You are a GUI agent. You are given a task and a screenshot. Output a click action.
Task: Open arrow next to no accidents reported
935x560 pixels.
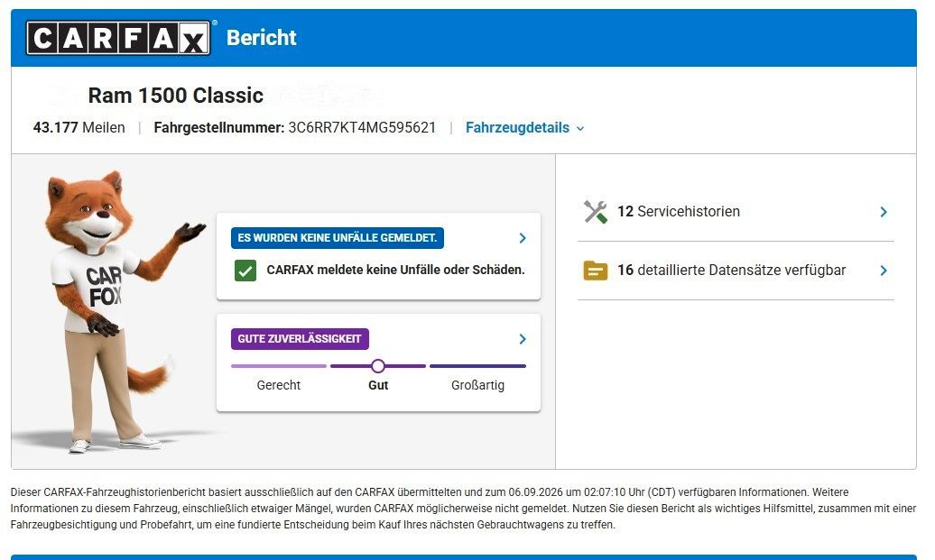[523, 238]
